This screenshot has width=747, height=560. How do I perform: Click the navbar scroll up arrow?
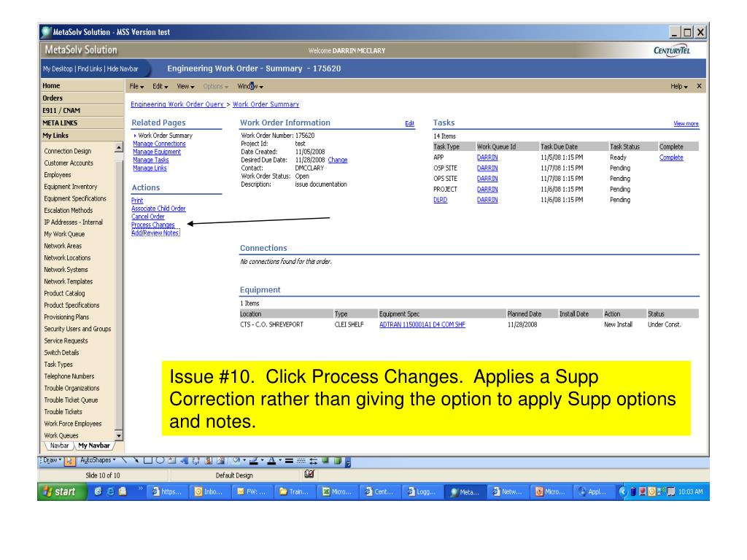119,147
